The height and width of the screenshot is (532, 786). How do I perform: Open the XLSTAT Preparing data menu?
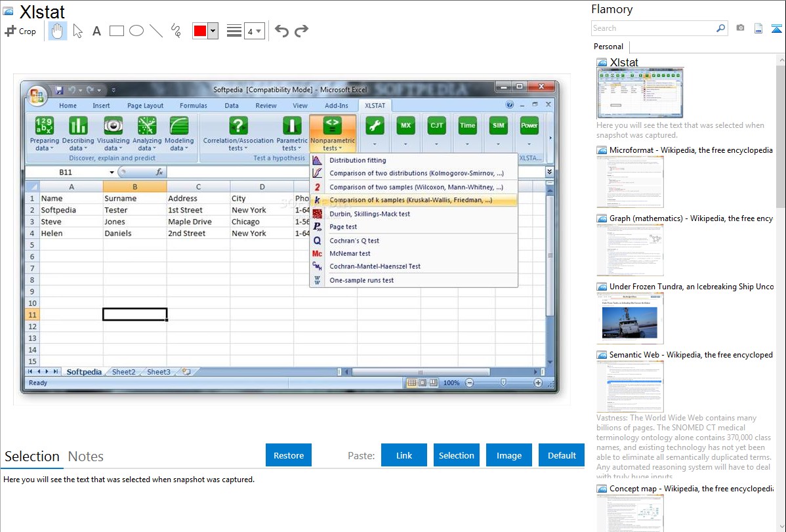tap(44, 133)
